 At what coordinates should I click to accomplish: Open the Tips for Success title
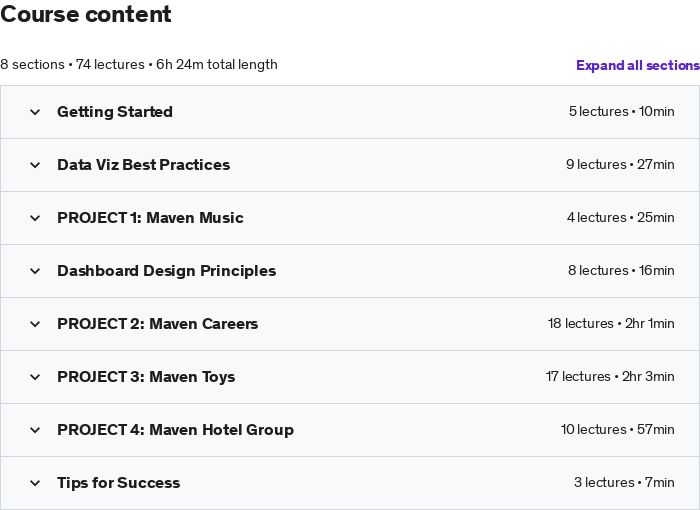click(x=118, y=483)
